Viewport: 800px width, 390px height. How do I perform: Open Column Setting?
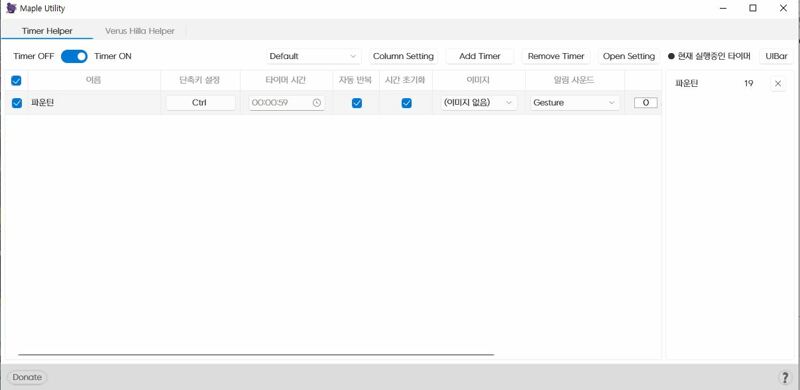point(403,56)
